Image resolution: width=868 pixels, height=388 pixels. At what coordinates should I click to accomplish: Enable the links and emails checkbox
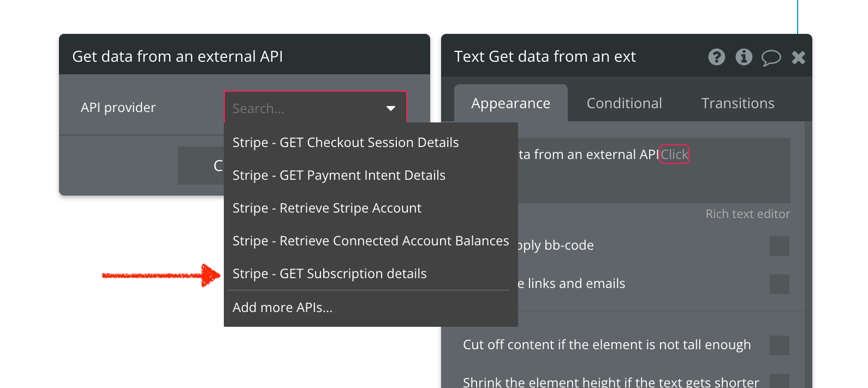coord(779,284)
